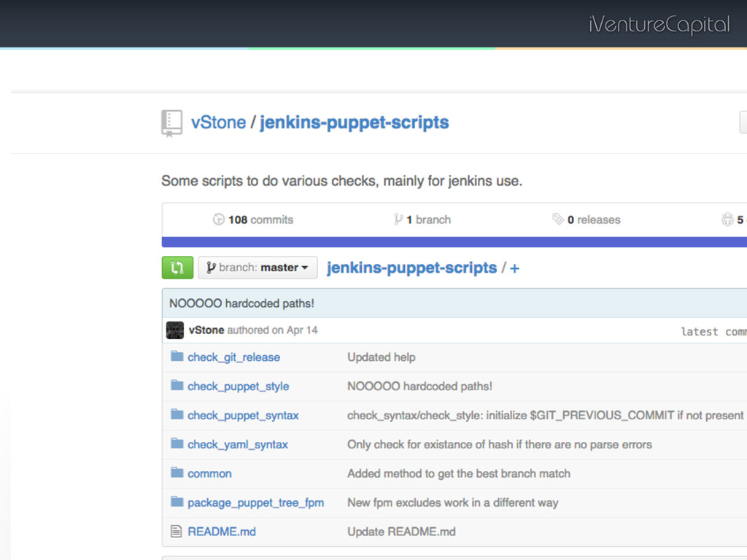Viewport: 747px width, 560px height.
Task: Open the Only check for existance commit message
Action: click(x=499, y=444)
